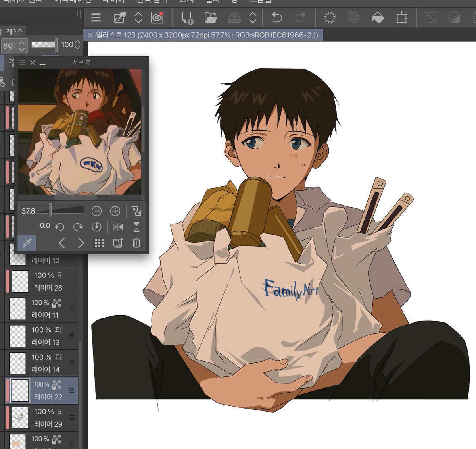Open the hamburger main menu in the command bar

[96, 17]
